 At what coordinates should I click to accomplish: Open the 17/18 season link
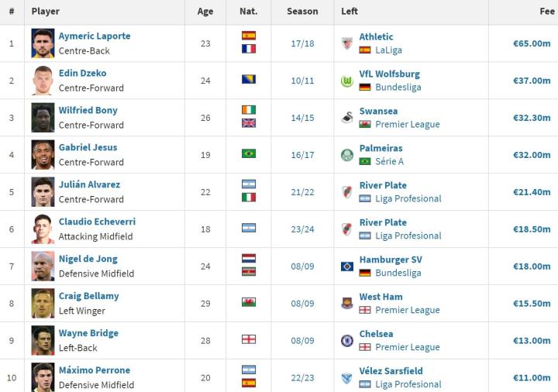(x=302, y=43)
